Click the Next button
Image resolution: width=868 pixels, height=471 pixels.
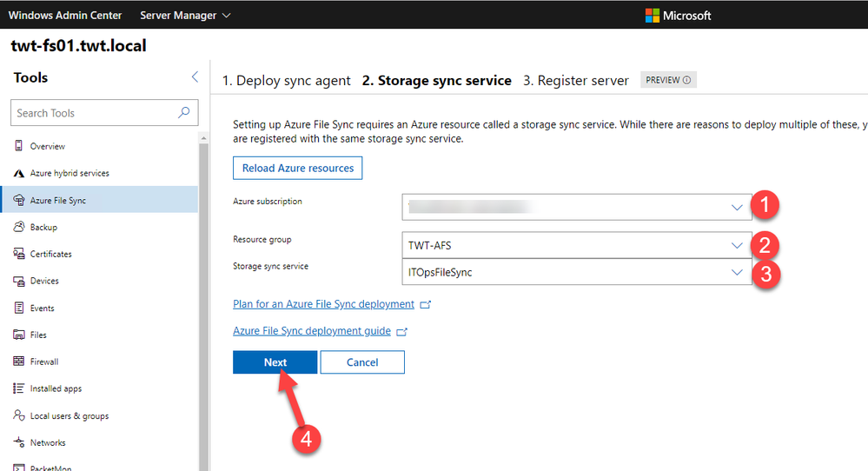tap(275, 362)
